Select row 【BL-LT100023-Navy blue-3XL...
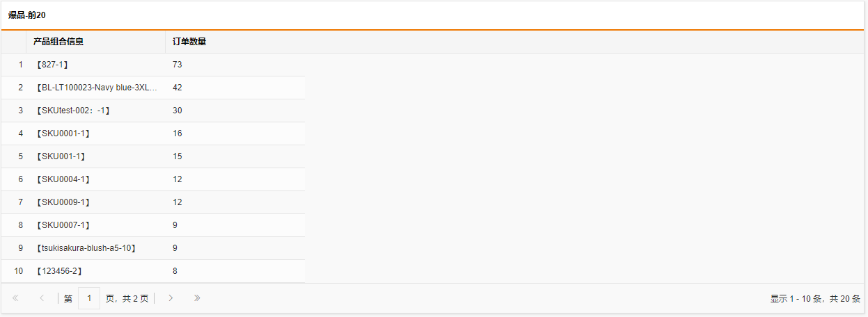This screenshot has height=317, width=868. [x=153, y=88]
